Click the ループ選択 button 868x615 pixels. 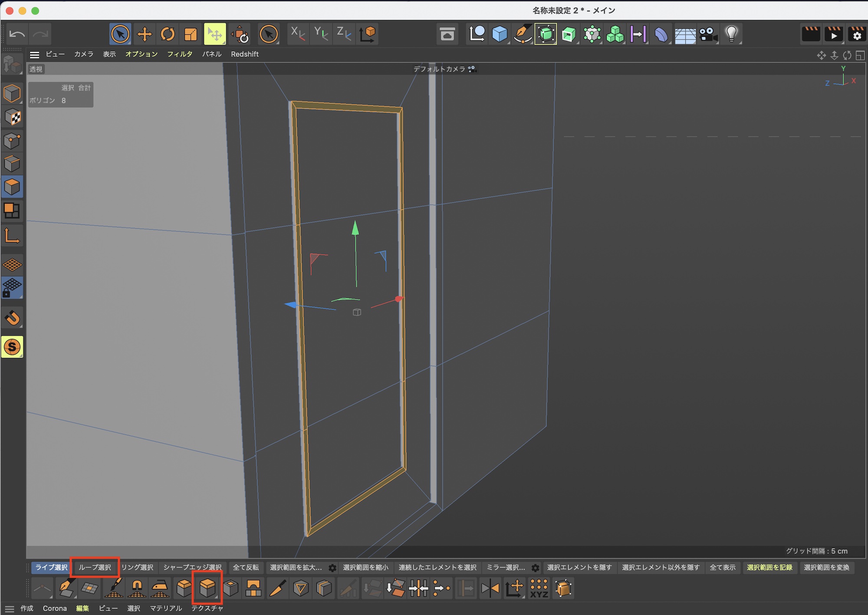pyautogui.click(x=95, y=567)
